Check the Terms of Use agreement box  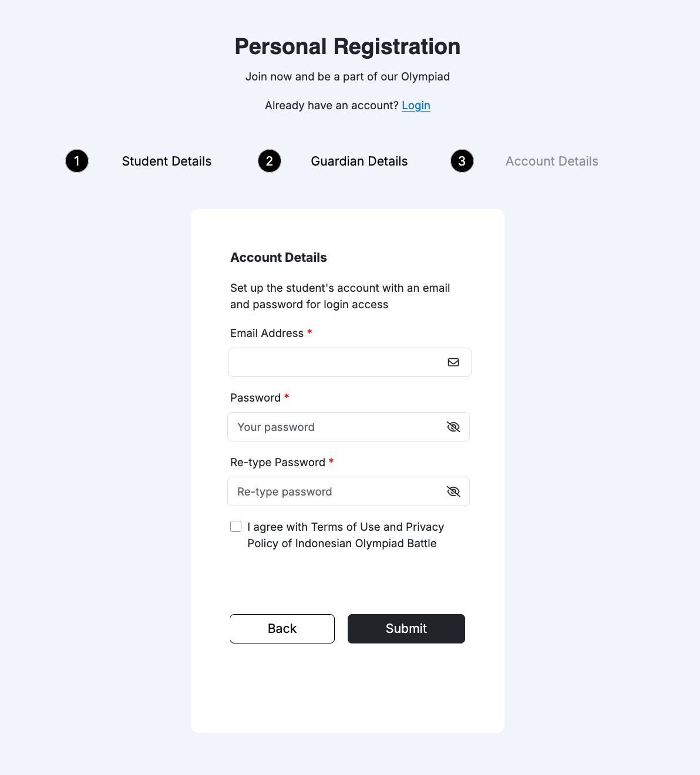tap(236, 527)
